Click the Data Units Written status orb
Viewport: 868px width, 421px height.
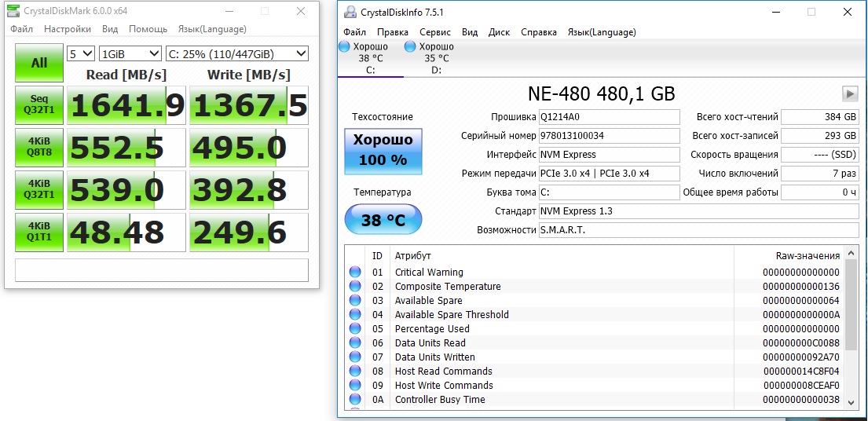point(355,357)
